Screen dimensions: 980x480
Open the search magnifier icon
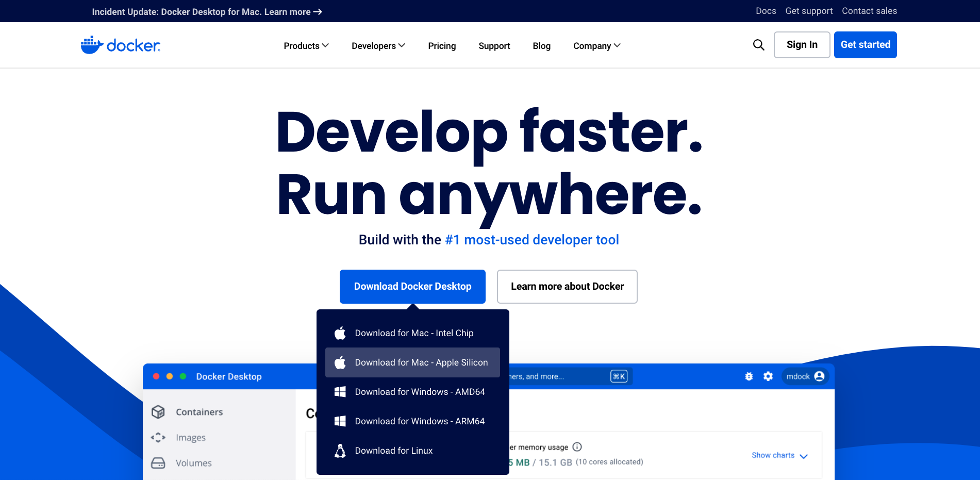pyautogui.click(x=758, y=45)
